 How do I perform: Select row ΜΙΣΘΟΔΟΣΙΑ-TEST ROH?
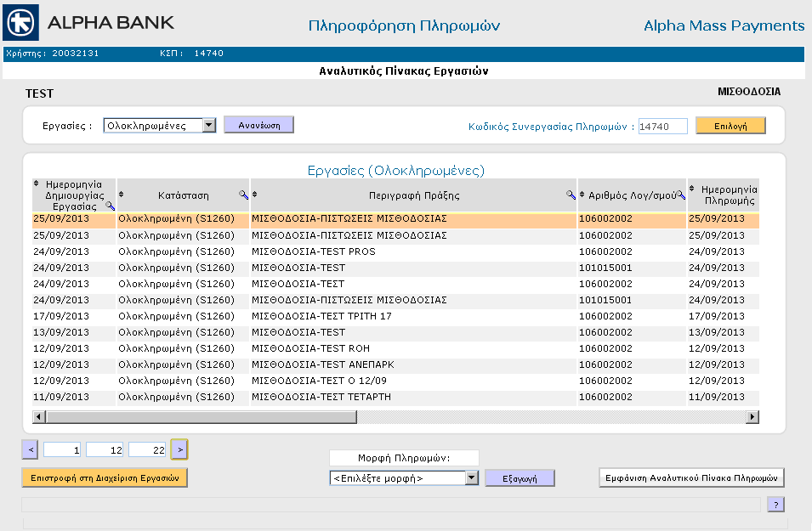[x=396, y=349]
